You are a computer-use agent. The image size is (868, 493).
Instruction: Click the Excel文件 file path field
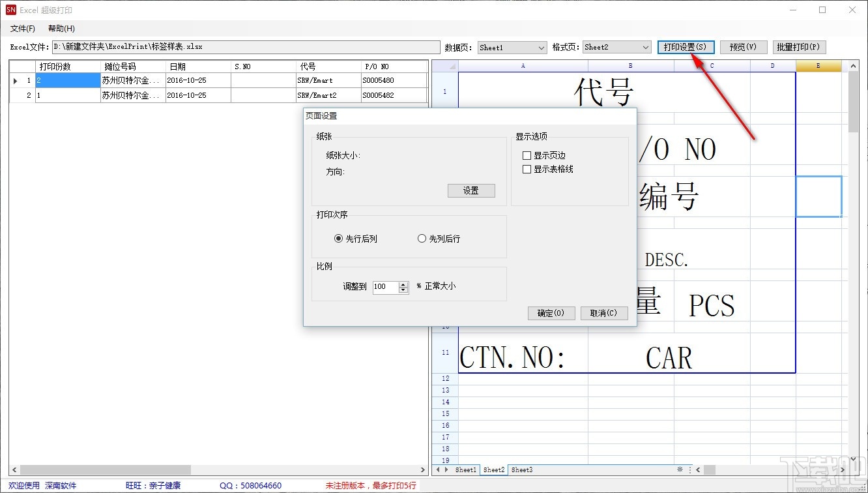pos(246,48)
